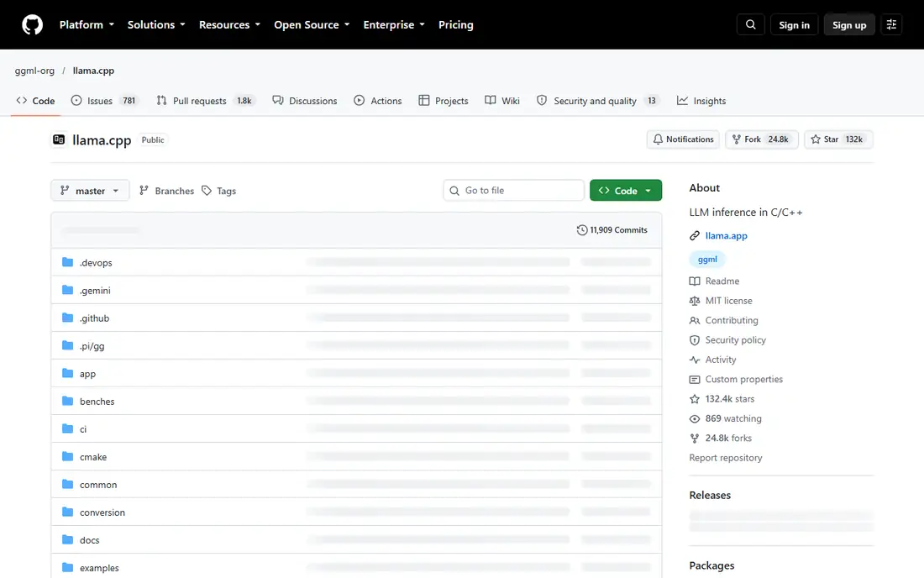
Task: Switch to the Issues tab
Action: click(x=103, y=101)
